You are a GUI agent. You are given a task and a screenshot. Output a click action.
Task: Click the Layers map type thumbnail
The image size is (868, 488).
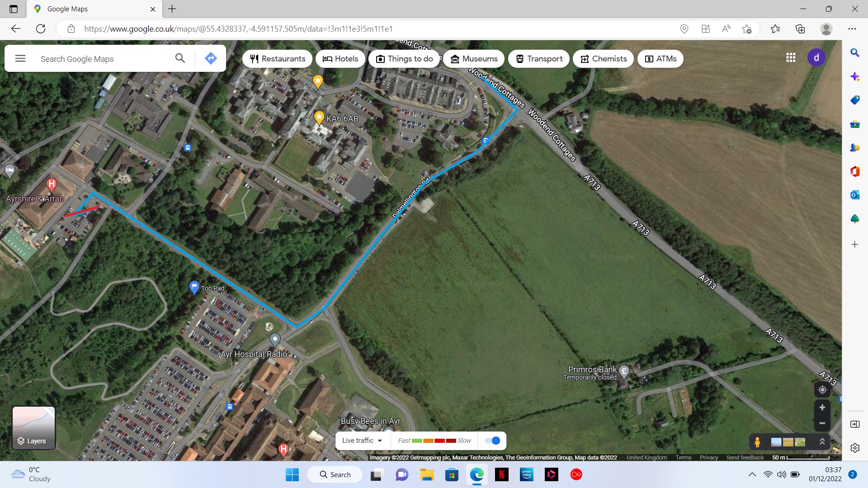34,427
